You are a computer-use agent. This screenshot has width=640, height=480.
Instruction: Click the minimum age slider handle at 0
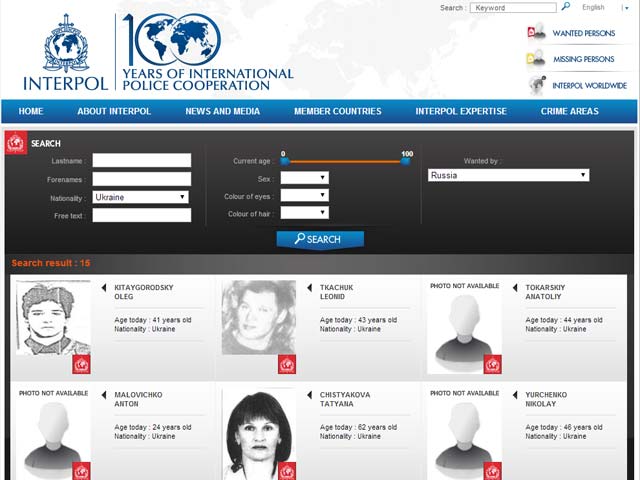pos(285,161)
